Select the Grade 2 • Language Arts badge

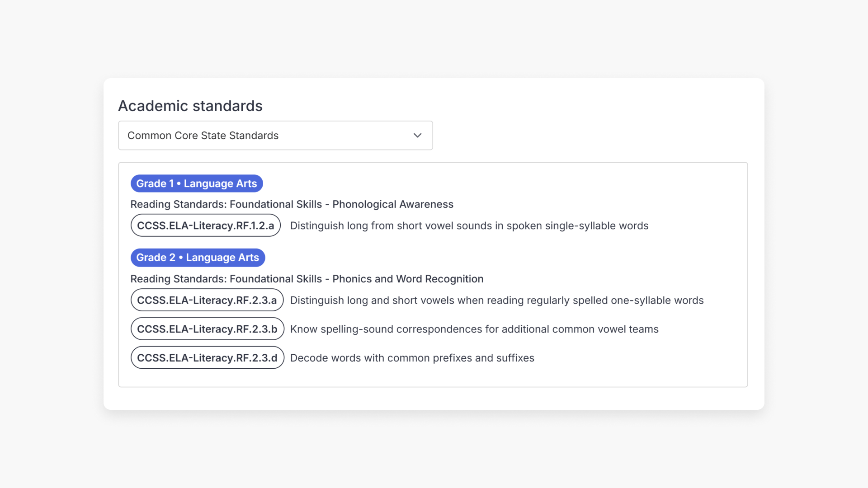(198, 258)
